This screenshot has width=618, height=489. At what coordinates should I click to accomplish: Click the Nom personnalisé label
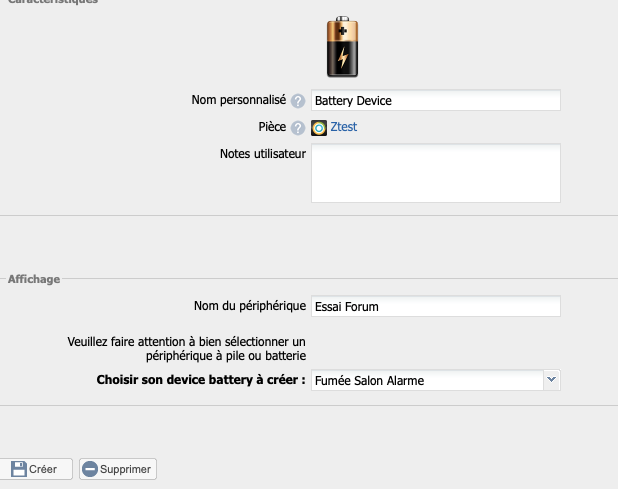[238, 100]
